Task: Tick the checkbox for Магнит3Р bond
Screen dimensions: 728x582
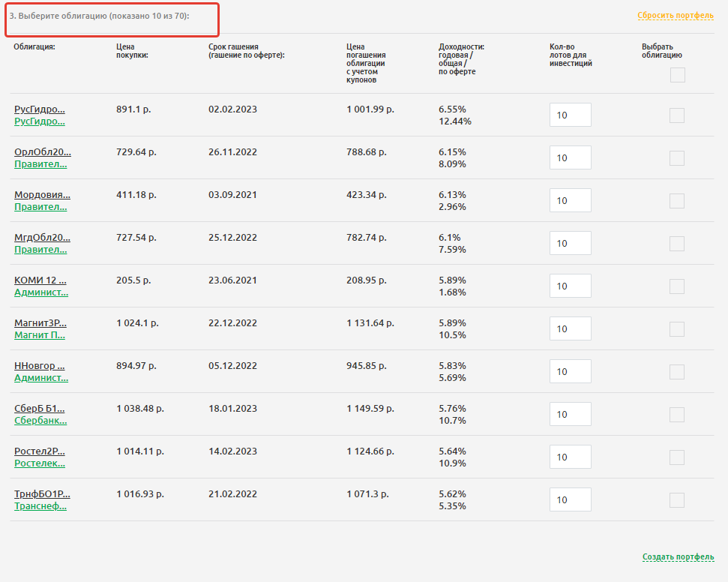Action: tap(677, 329)
